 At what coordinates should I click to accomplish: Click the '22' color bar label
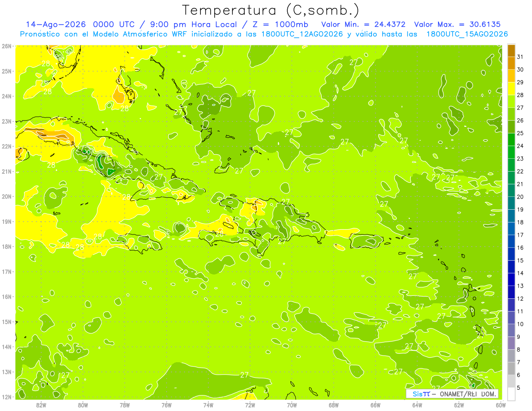point(520,172)
